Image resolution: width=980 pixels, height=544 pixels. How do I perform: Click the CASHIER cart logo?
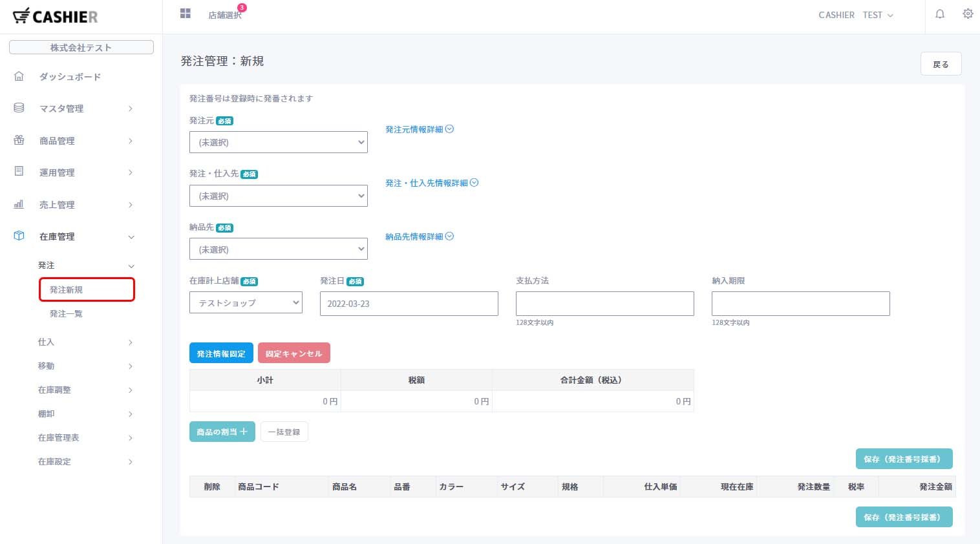pyautogui.click(x=55, y=16)
